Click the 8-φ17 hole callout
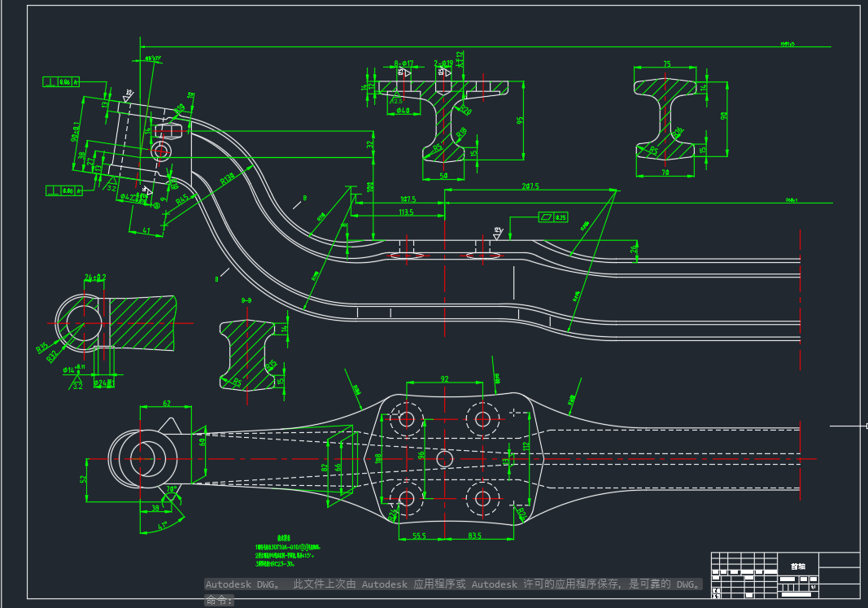868x608 pixels. [403, 63]
